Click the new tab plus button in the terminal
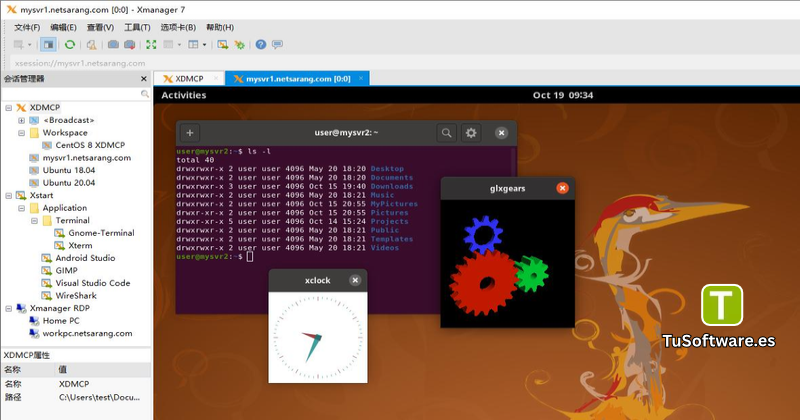The image size is (800, 420). [190, 133]
